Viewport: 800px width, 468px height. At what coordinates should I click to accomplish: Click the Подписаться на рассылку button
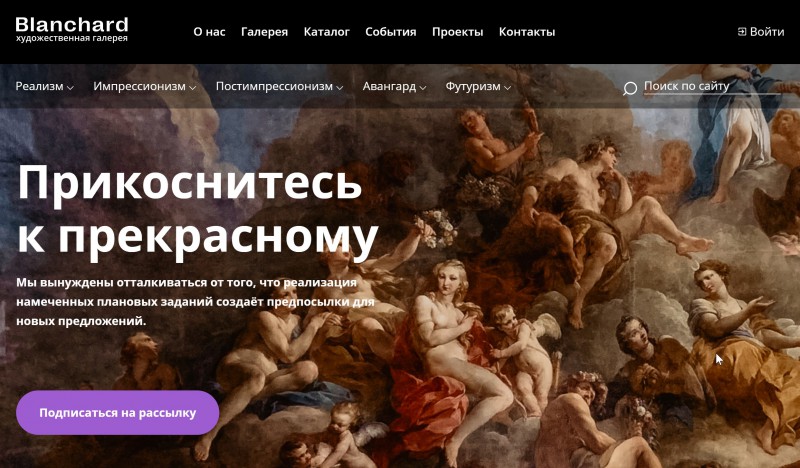click(x=118, y=412)
